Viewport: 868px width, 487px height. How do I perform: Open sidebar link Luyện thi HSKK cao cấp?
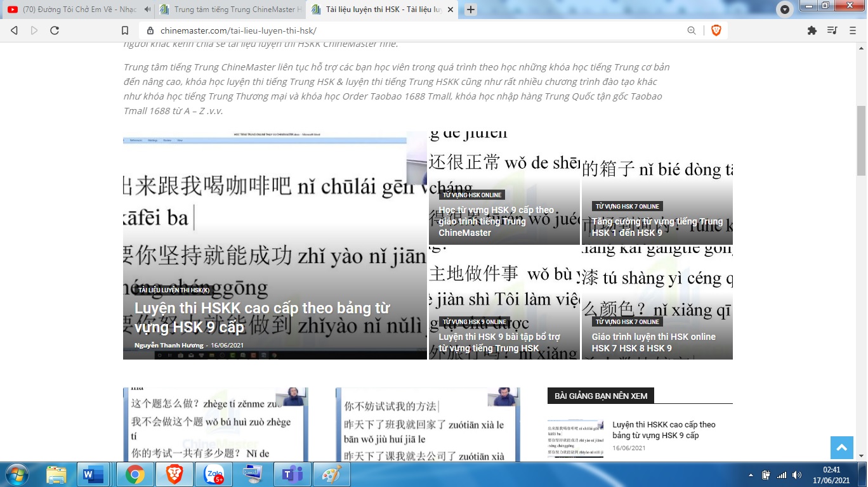[664, 430]
